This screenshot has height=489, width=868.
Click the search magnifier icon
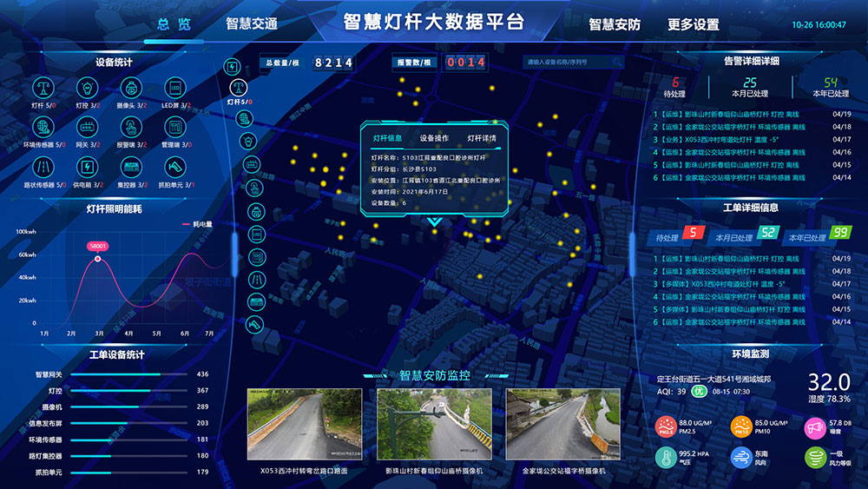click(x=617, y=63)
